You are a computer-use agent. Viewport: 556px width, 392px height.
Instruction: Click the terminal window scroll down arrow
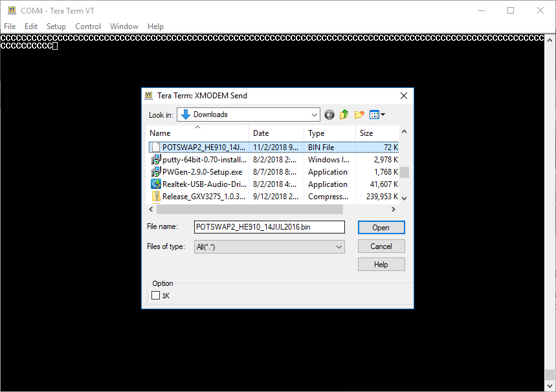click(x=550, y=386)
